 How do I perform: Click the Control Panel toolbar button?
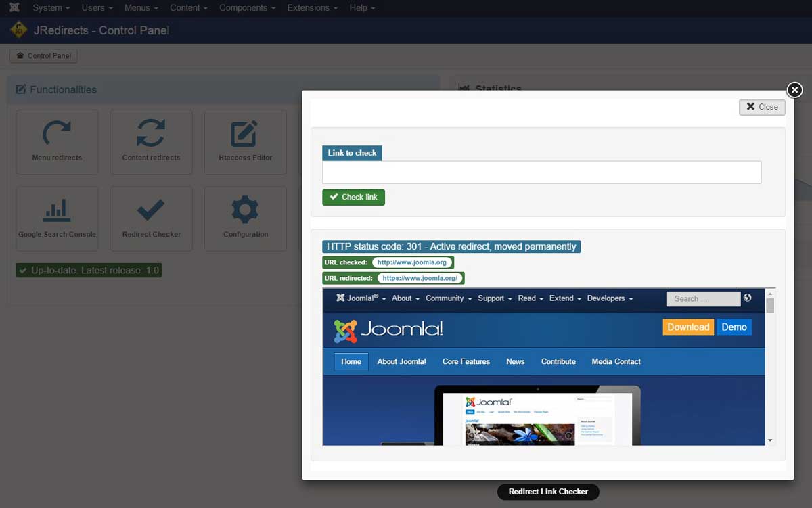tap(43, 56)
